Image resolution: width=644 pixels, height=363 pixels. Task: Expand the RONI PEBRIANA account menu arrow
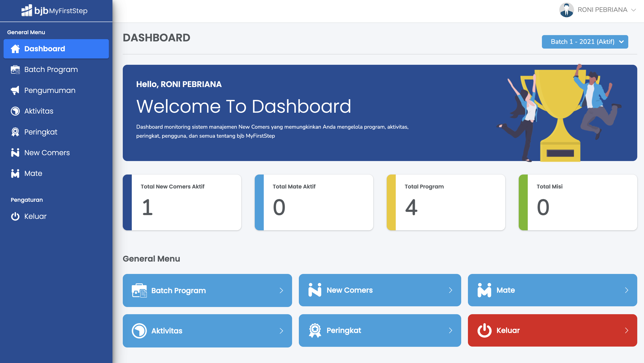[x=633, y=10]
